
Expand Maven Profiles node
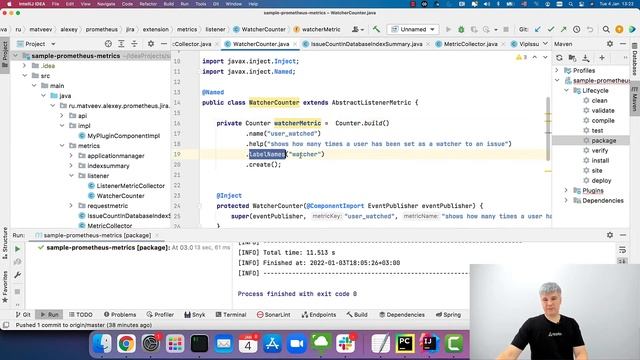click(x=557, y=70)
